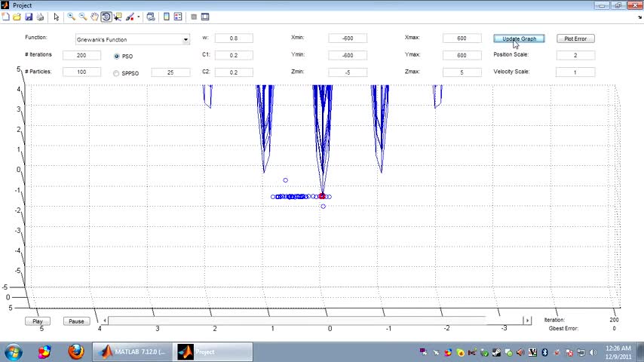The height and width of the screenshot is (362, 644).
Task: Click the Hide Plot Tools icon
Action: click(194, 17)
